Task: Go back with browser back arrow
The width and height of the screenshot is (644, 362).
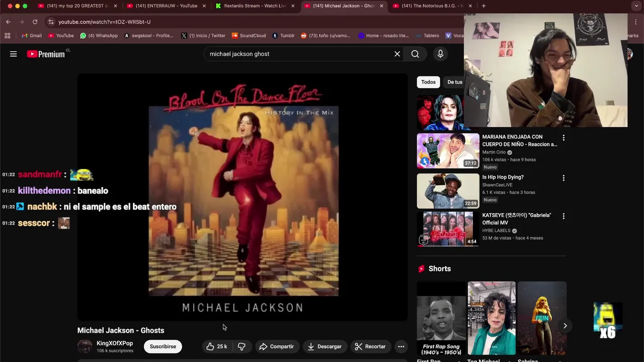Action: 8,22
